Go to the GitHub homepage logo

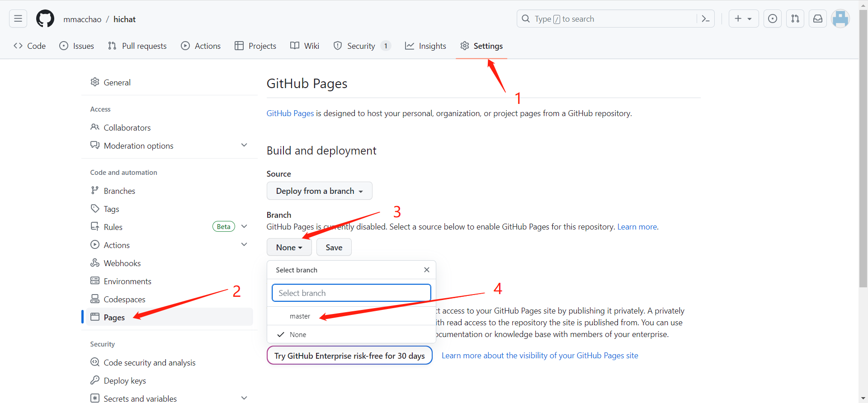point(45,19)
